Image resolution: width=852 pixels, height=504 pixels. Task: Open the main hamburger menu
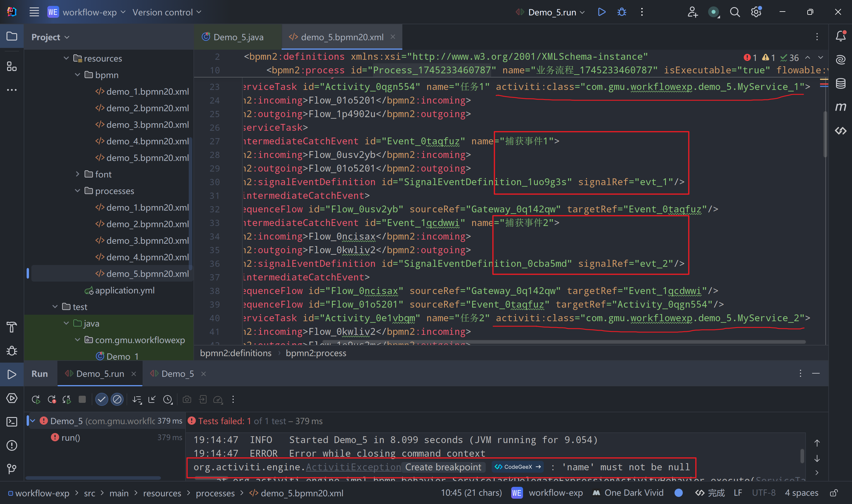tap(34, 12)
